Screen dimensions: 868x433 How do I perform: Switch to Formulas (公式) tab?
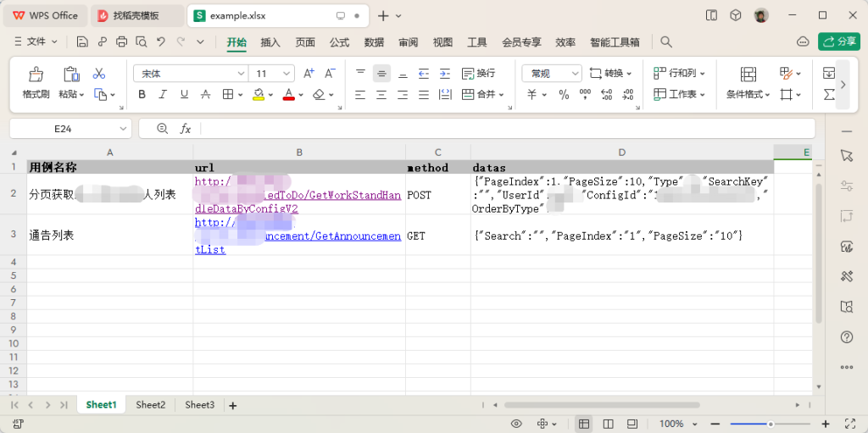339,42
